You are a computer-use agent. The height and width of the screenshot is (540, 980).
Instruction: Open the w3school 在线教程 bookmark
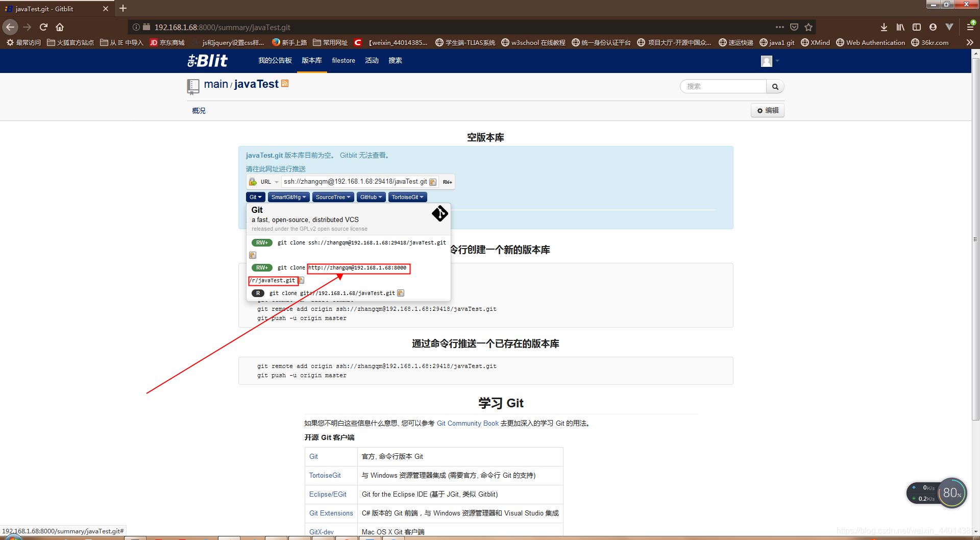(x=533, y=43)
